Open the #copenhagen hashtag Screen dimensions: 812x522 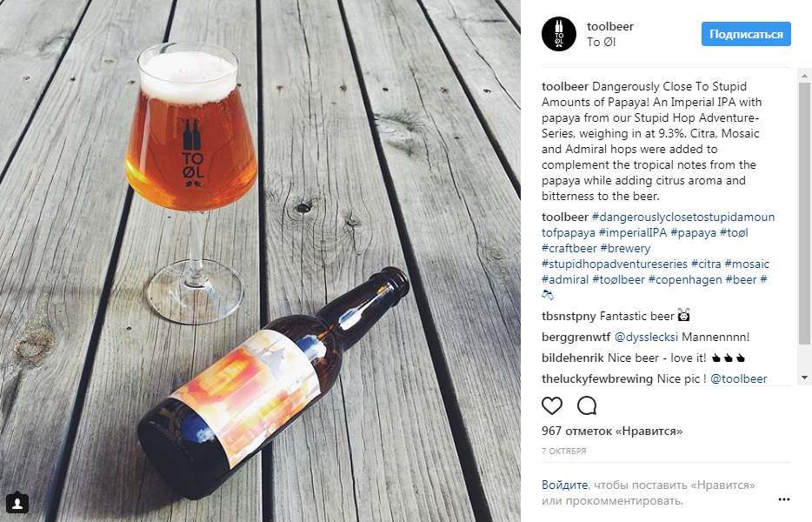click(x=684, y=279)
